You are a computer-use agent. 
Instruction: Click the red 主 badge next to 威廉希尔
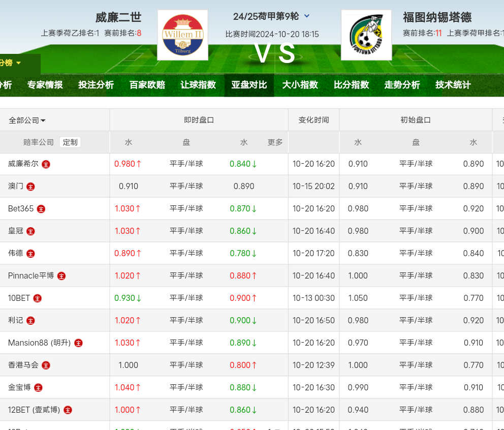tap(46, 164)
